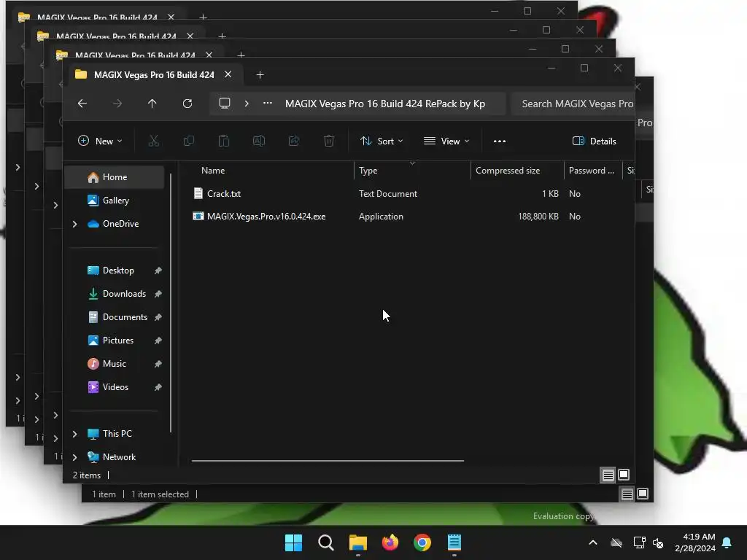Image resolution: width=747 pixels, height=560 pixels.
Task: Click the Paste clipboard icon
Action: (x=223, y=141)
